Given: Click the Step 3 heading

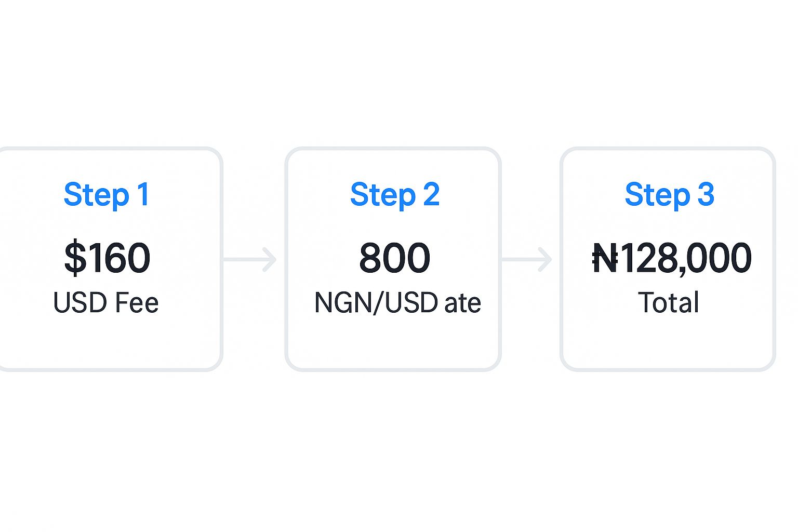Looking at the screenshot, I should (x=670, y=195).
